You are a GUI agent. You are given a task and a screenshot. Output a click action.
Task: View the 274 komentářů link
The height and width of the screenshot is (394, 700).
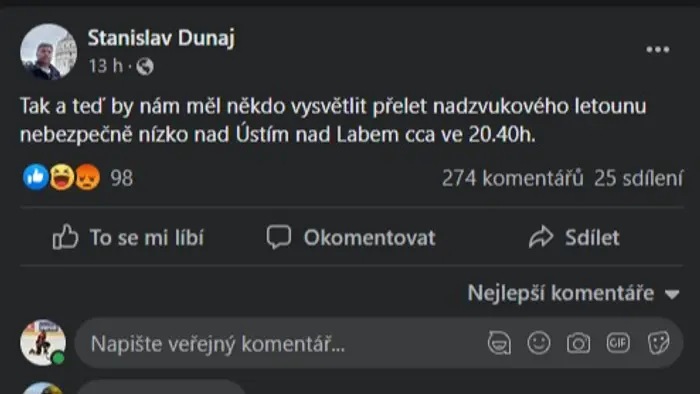click(x=512, y=178)
